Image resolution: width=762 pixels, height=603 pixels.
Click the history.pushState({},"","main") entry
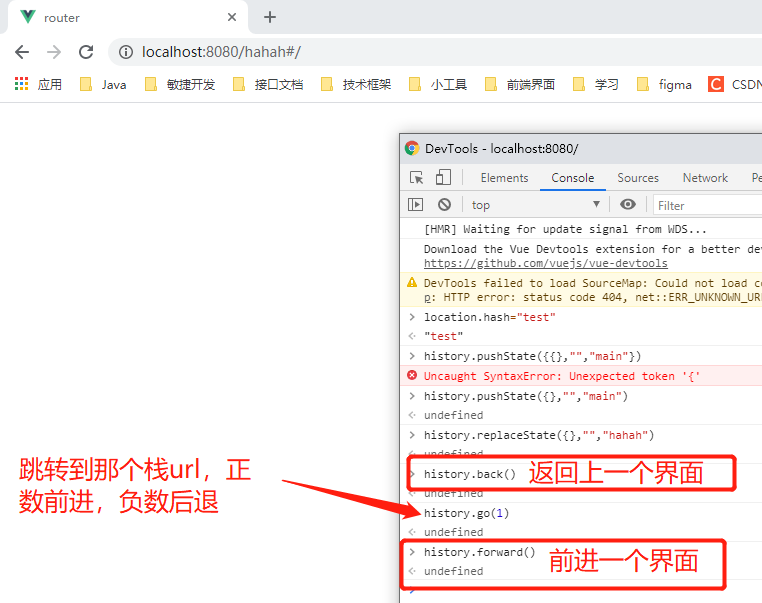pyautogui.click(x=526, y=396)
